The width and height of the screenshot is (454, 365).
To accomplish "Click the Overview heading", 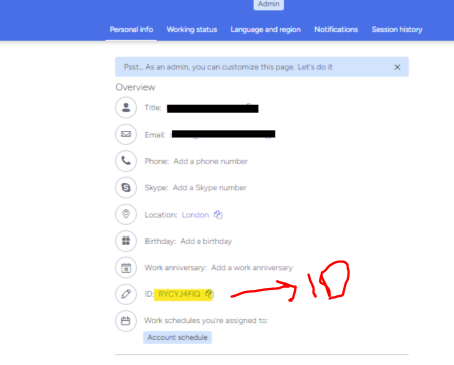I will (x=135, y=87).
